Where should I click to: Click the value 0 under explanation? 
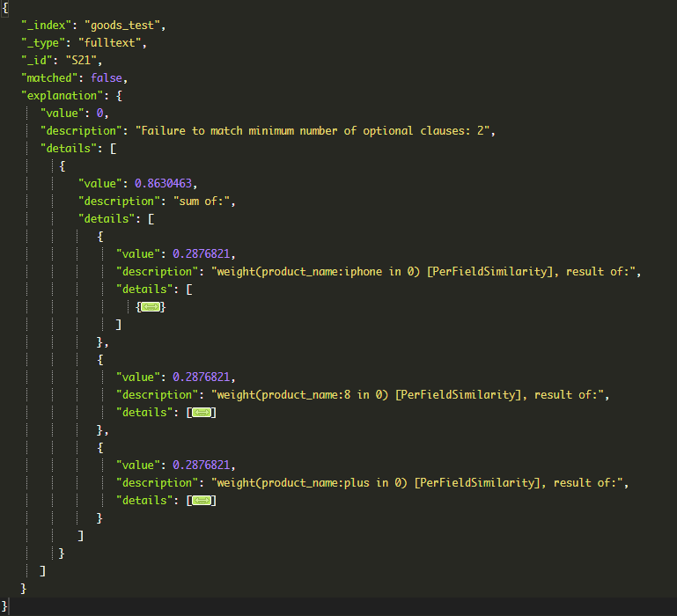coord(99,114)
